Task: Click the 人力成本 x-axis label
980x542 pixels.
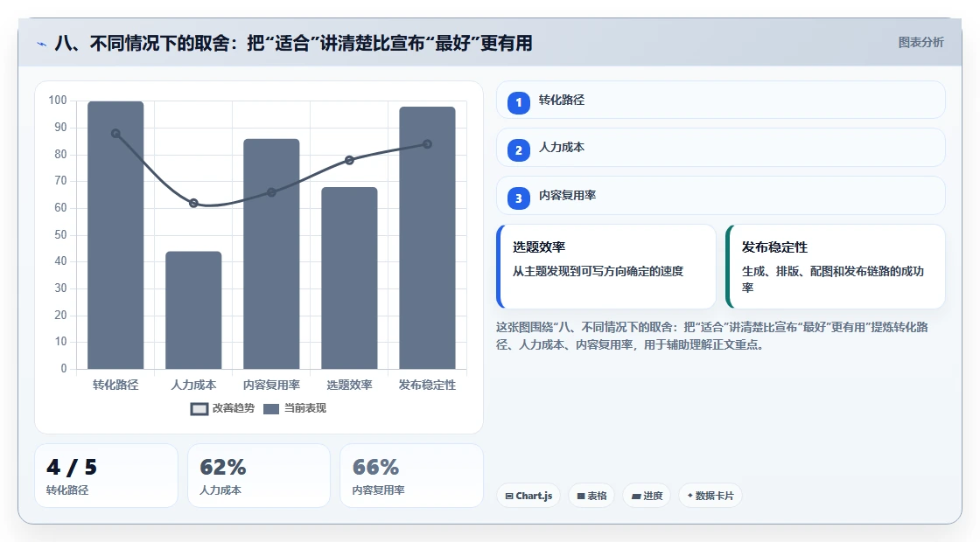Action: click(193, 386)
